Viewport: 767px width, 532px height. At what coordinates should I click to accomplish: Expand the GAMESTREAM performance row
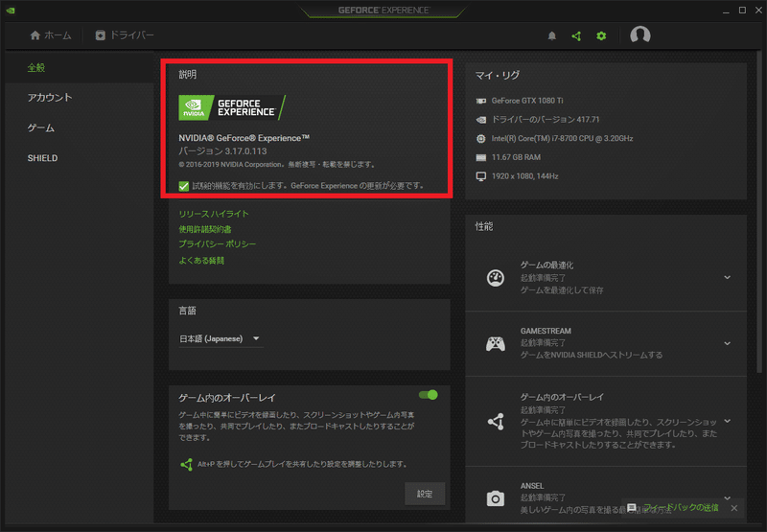(728, 343)
